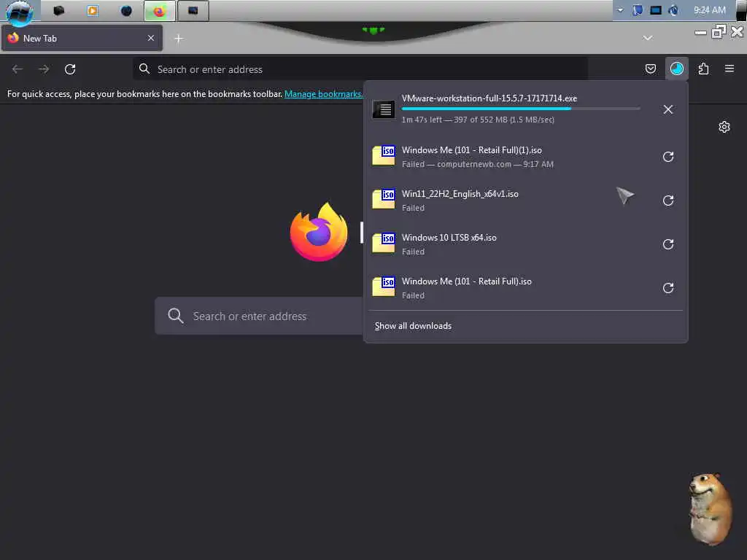Open the Firefox hamburger application menu
This screenshot has height=560, width=747.
point(729,69)
